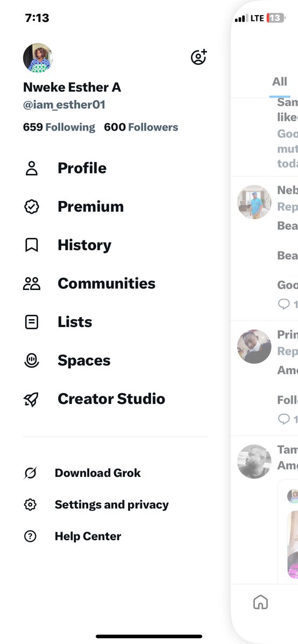Tap the Help Center question mark icon

30,537
